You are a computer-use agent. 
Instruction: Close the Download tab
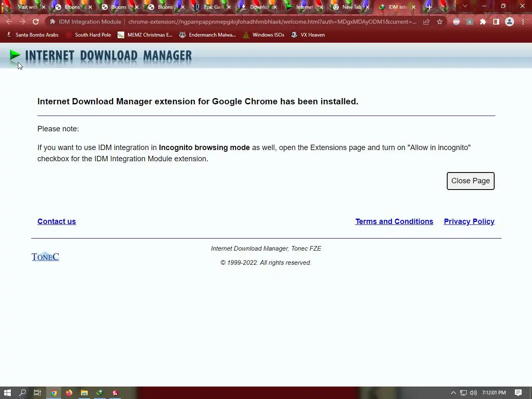point(275,7)
